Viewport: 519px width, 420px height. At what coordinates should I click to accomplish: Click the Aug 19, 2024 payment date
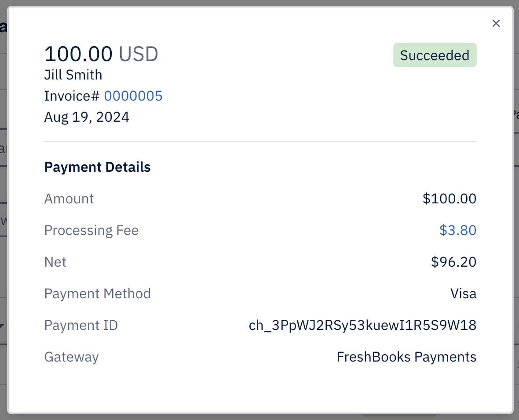click(x=87, y=117)
